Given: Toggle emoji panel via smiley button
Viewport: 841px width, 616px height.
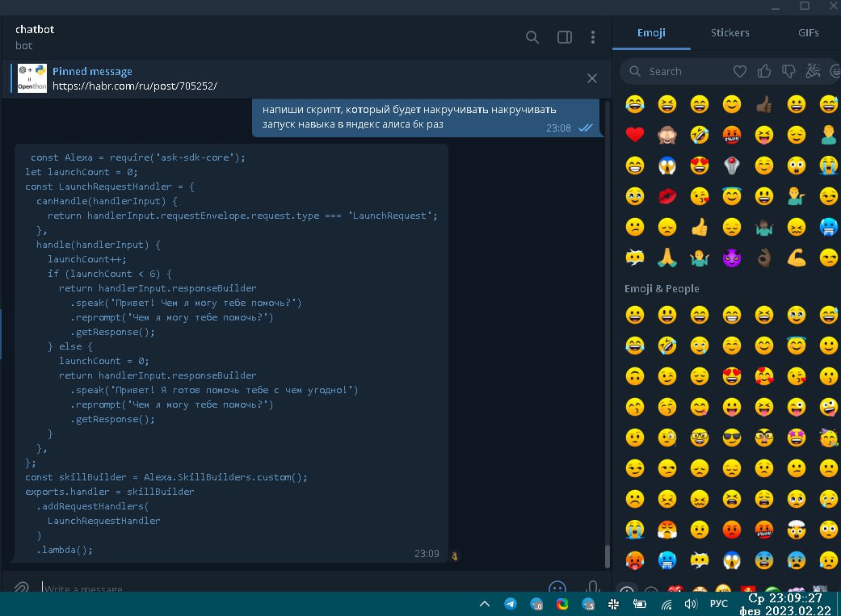Looking at the screenshot, I should 557,587.
